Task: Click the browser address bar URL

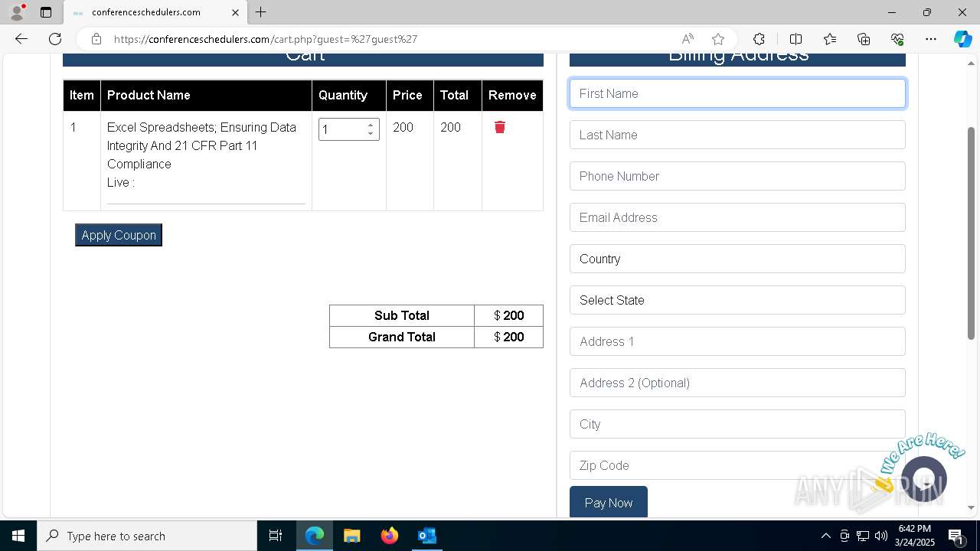Action: [x=266, y=39]
